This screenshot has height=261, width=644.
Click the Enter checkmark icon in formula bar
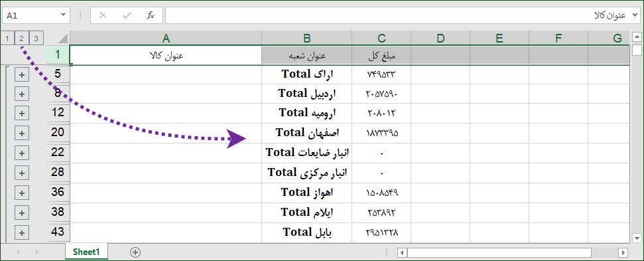(x=127, y=16)
